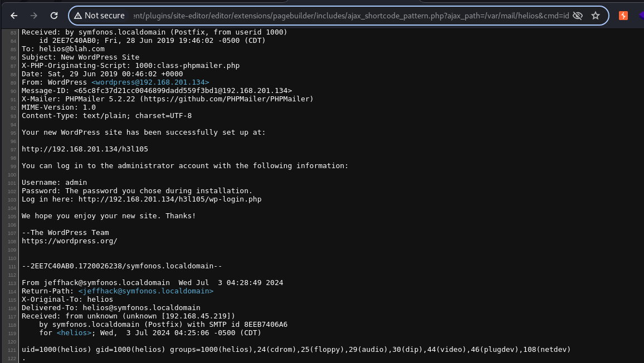Reload the current page
The width and height of the screenshot is (644, 363).
tap(54, 16)
